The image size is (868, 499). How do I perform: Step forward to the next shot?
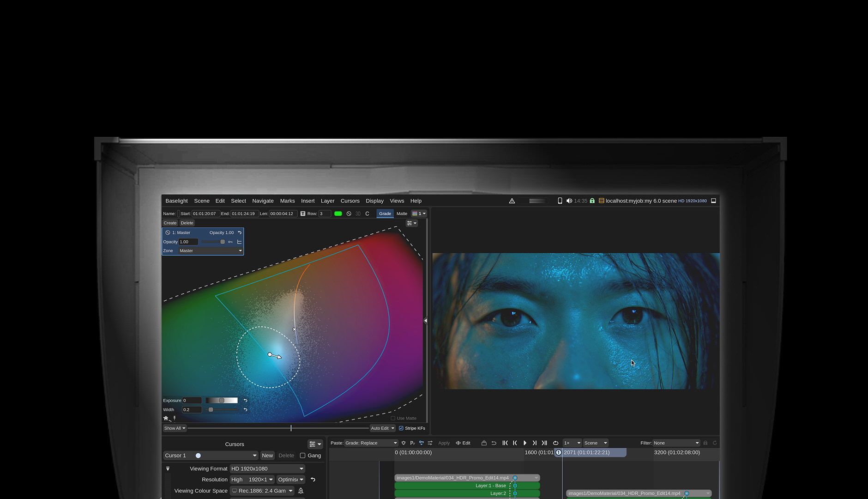(x=534, y=443)
